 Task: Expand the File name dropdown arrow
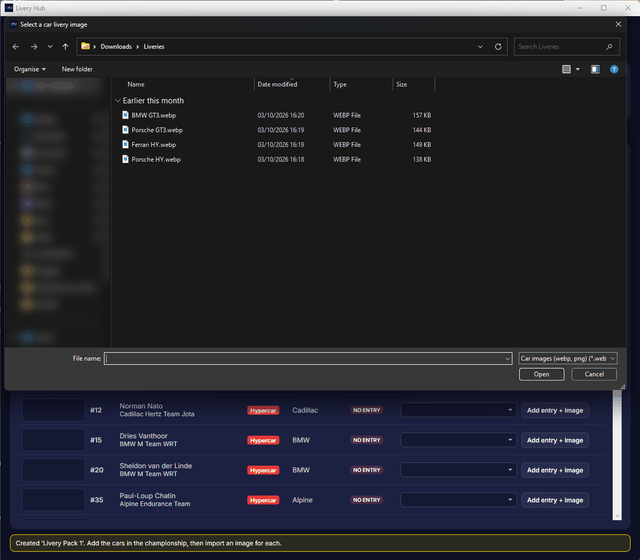click(x=507, y=359)
